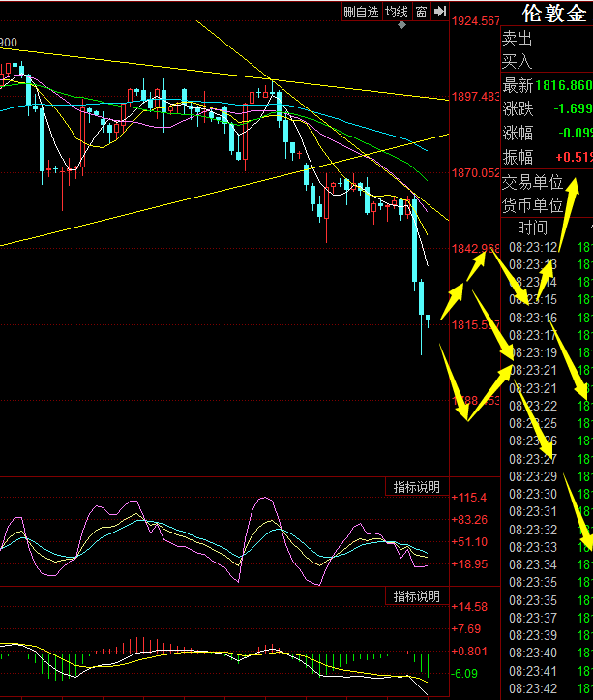Click the -6.09 MACD scale label
593x700 pixels.
click(x=464, y=673)
